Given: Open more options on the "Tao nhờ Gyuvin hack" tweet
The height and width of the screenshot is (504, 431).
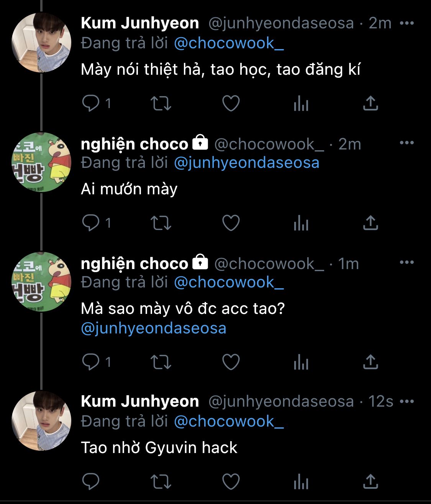Looking at the screenshot, I should (406, 401).
